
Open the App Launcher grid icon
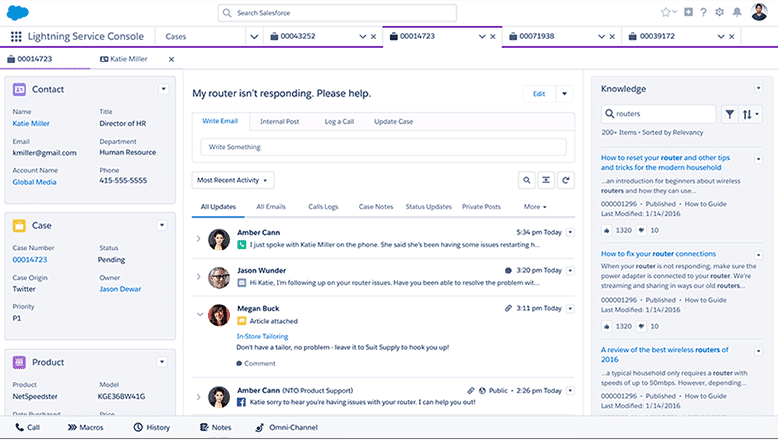pos(16,36)
